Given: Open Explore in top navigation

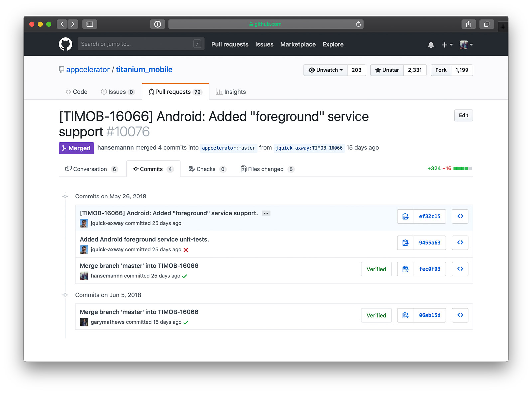Looking at the screenshot, I should (x=333, y=44).
